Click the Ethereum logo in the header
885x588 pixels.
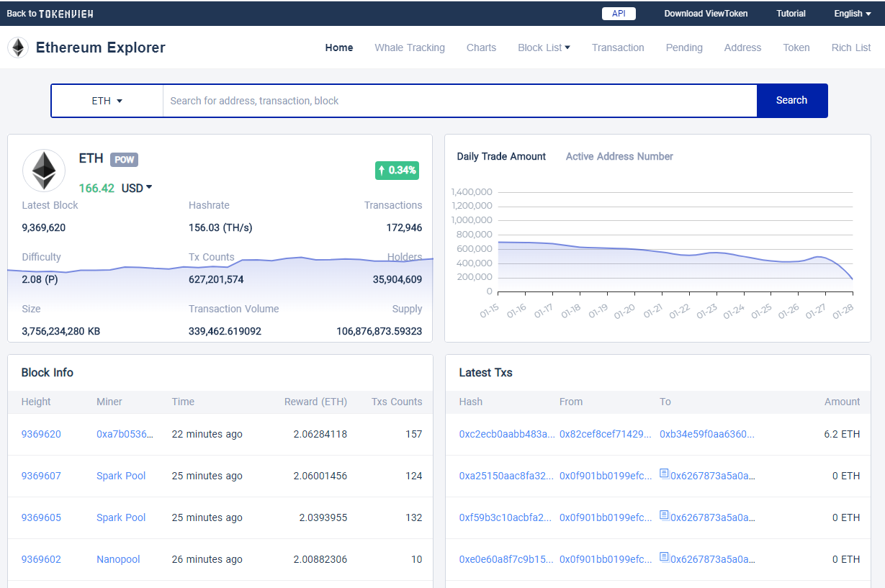tap(18, 48)
